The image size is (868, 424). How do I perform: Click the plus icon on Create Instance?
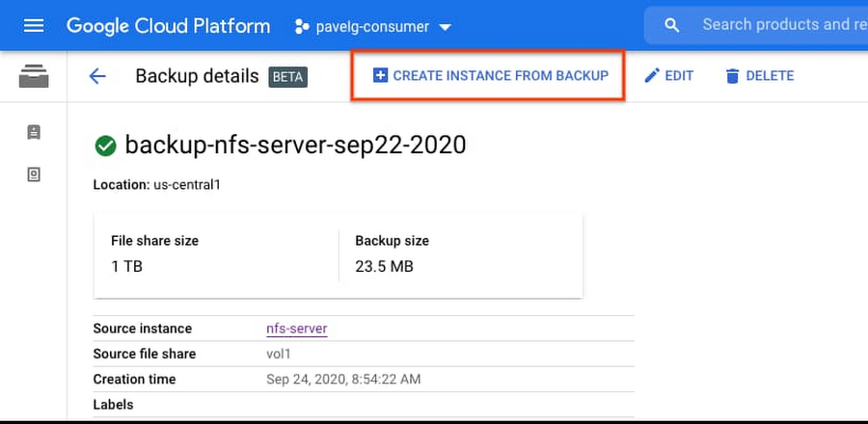[380, 75]
